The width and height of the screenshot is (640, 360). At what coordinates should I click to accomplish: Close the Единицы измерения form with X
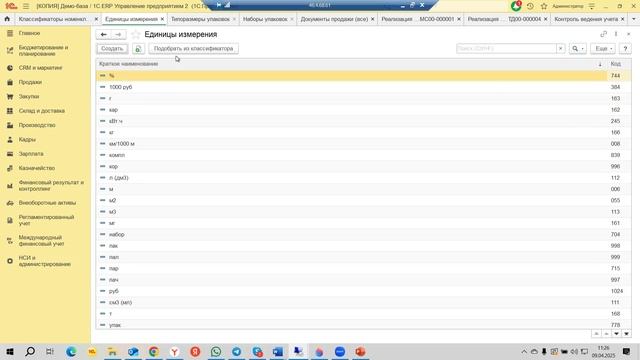pos(629,34)
